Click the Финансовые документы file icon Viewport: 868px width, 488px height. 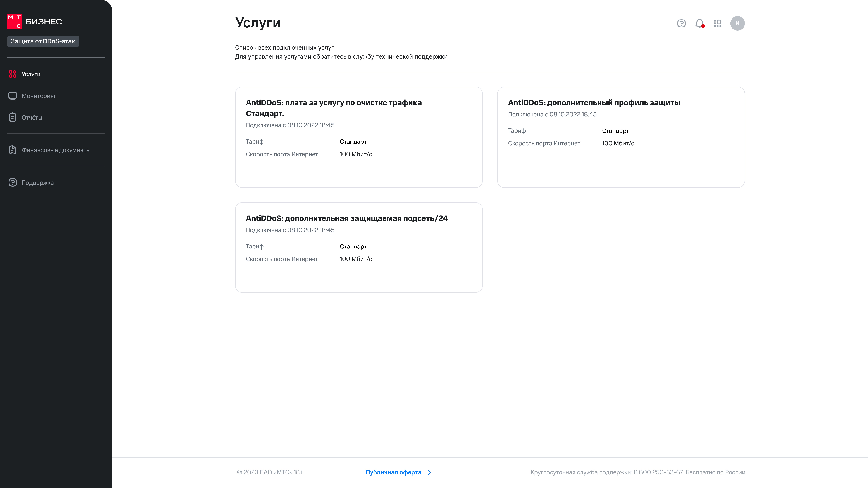(12, 150)
